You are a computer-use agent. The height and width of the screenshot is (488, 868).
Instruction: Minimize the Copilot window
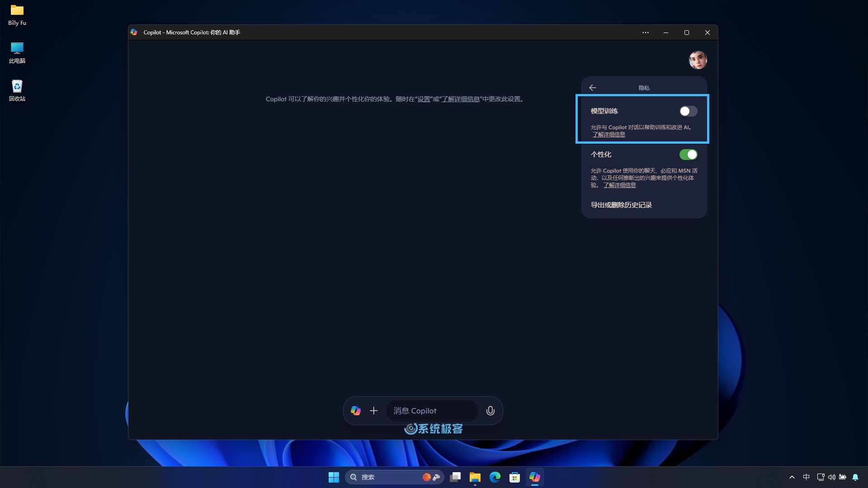[666, 33]
